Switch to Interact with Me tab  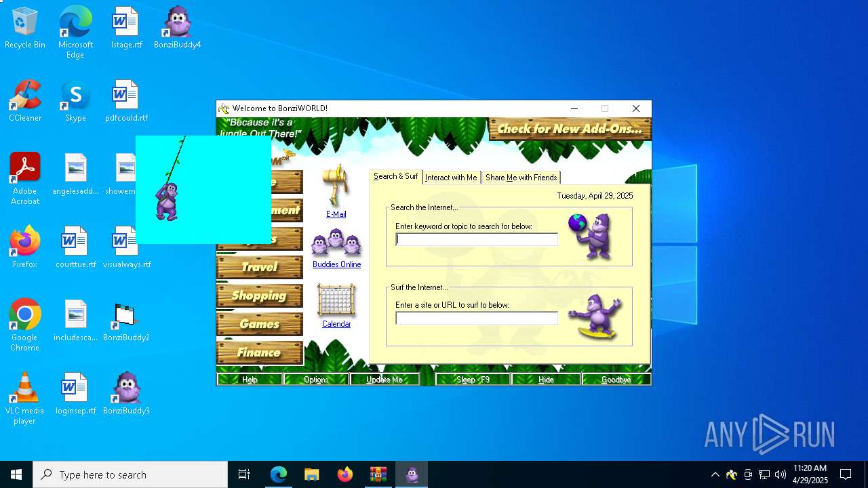tap(451, 178)
